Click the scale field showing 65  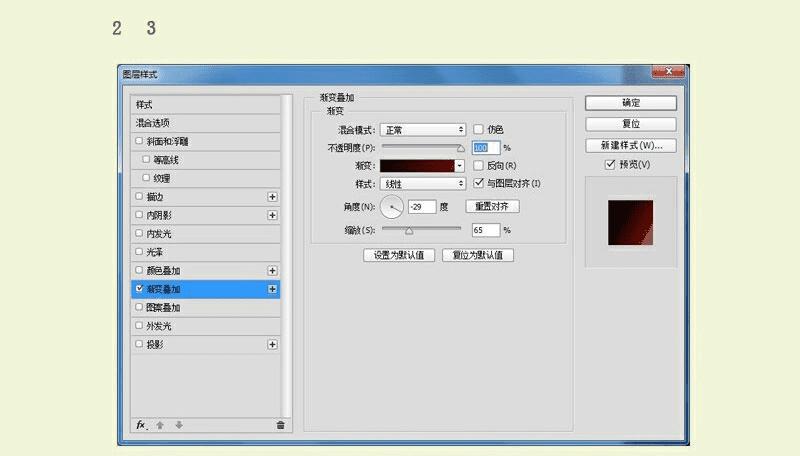[486, 230]
